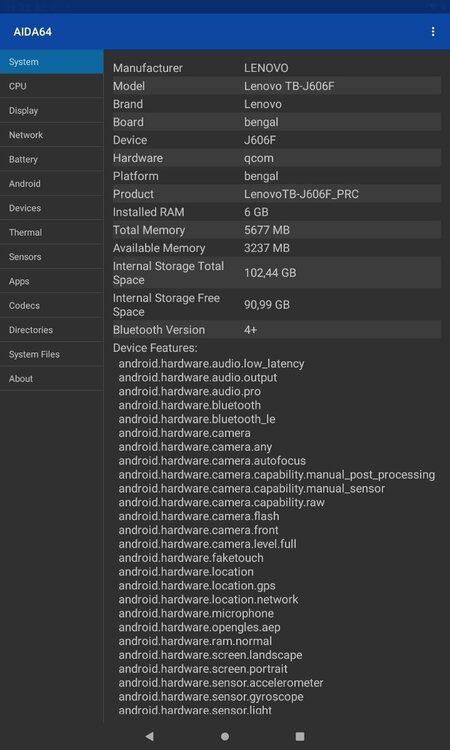Viewport: 450px width, 750px height.
Task: Select Internal Storage Free Space value 90,99 GB
Action: click(x=267, y=305)
